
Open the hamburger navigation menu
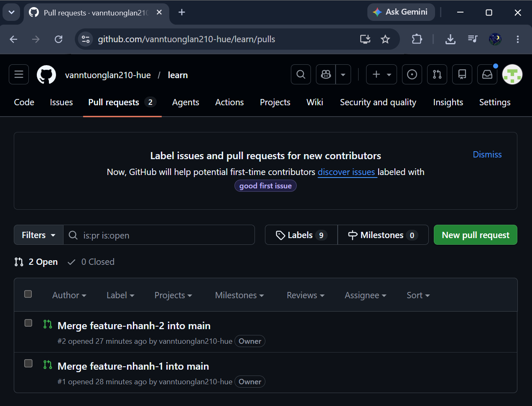click(19, 74)
